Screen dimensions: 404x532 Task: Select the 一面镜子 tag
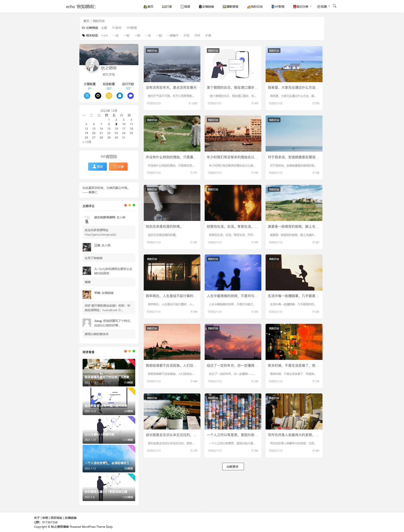click(173, 36)
